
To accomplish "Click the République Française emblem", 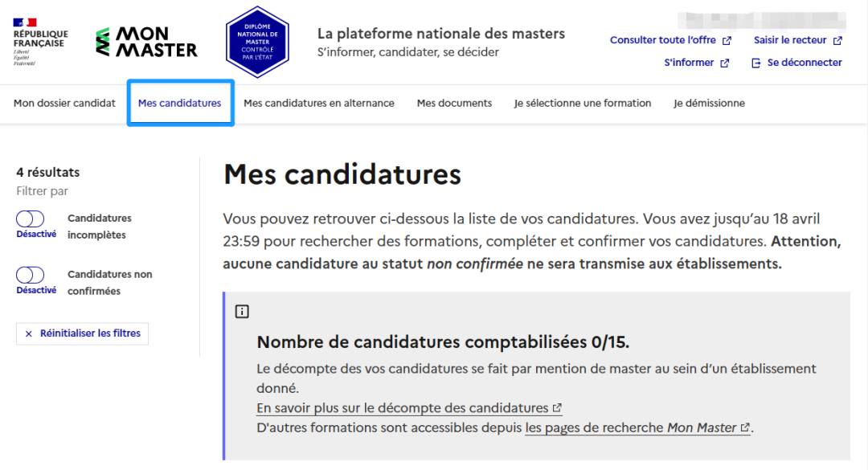I will pos(40,42).
